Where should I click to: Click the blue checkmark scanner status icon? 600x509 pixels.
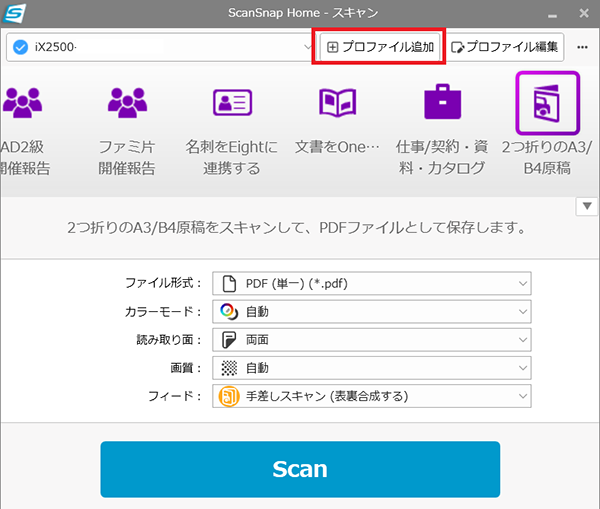click(x=20, y=47)
